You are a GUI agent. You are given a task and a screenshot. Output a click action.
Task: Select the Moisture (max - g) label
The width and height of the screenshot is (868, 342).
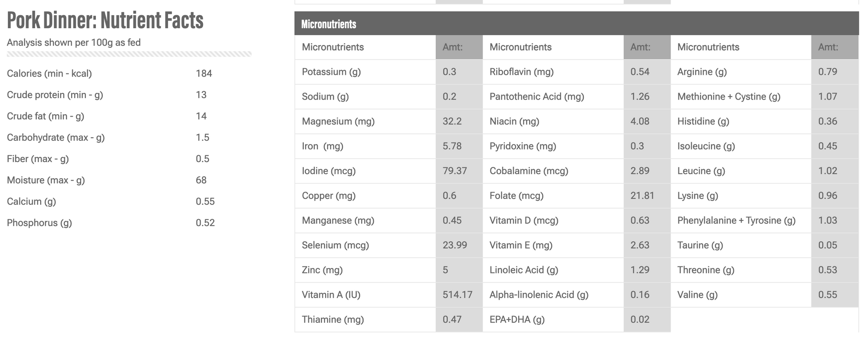46,180
